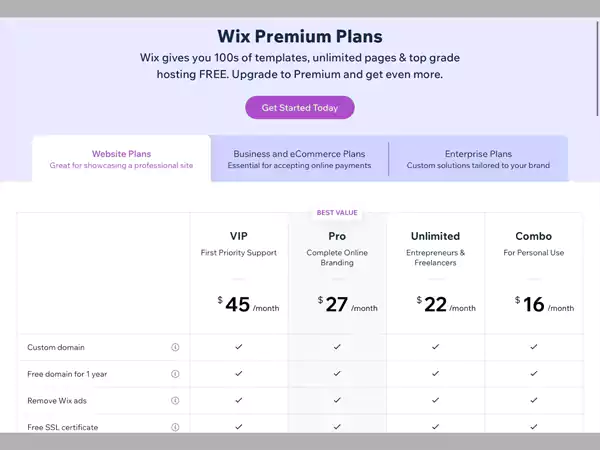Click the Pro checkmark for Remove Wix ads
The image size is (600, 450).
(337, 400)
